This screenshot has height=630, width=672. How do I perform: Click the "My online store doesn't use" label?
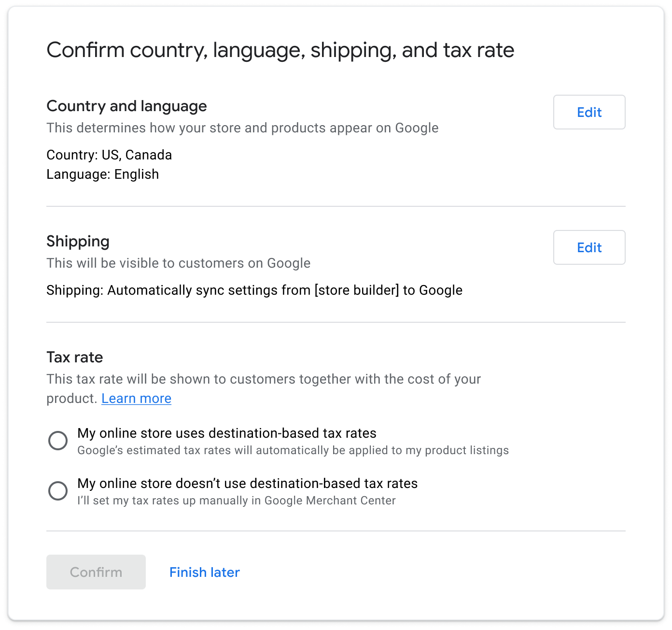[x=247, y=484]
